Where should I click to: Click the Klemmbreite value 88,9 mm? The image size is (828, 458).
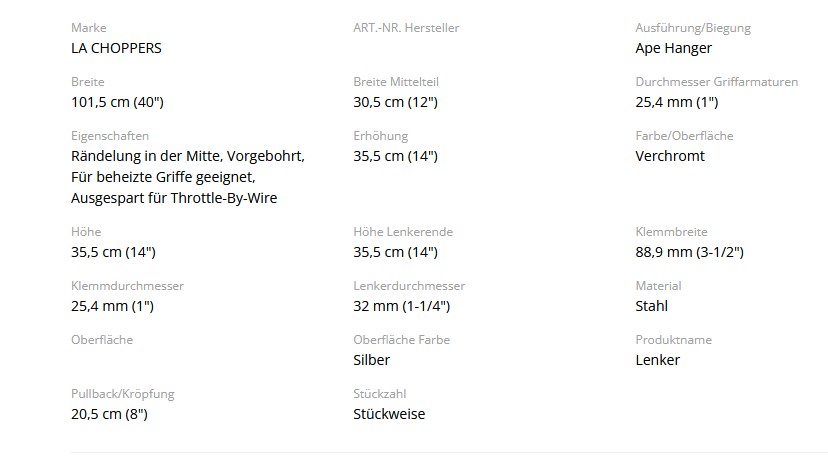[x=689, y=252]
